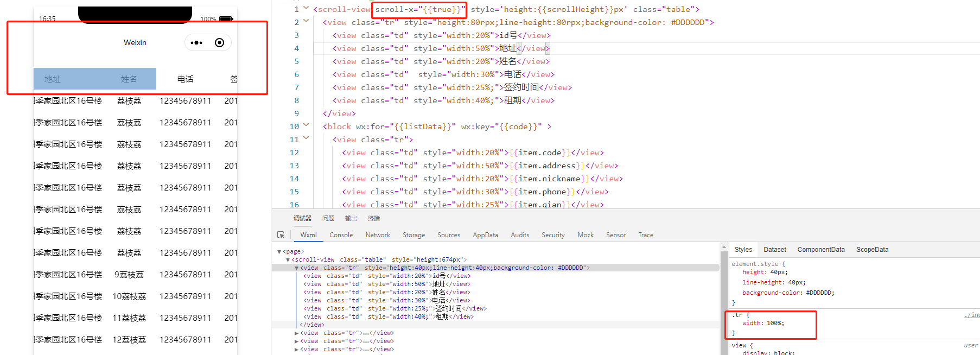Select the ScopeData sidebar tab
The image size is (980, 355).
[872, 250]
